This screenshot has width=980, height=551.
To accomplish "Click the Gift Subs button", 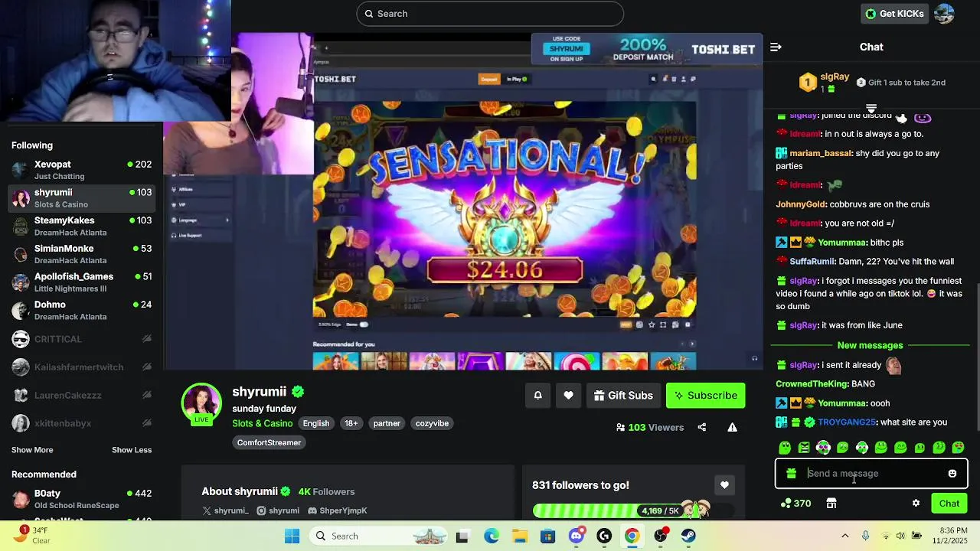I will pyautogui.click(x=623, y=396).
